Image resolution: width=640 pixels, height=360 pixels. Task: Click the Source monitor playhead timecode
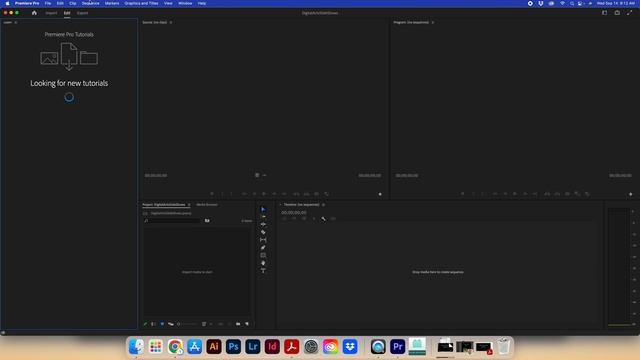(x=156, y=176)
